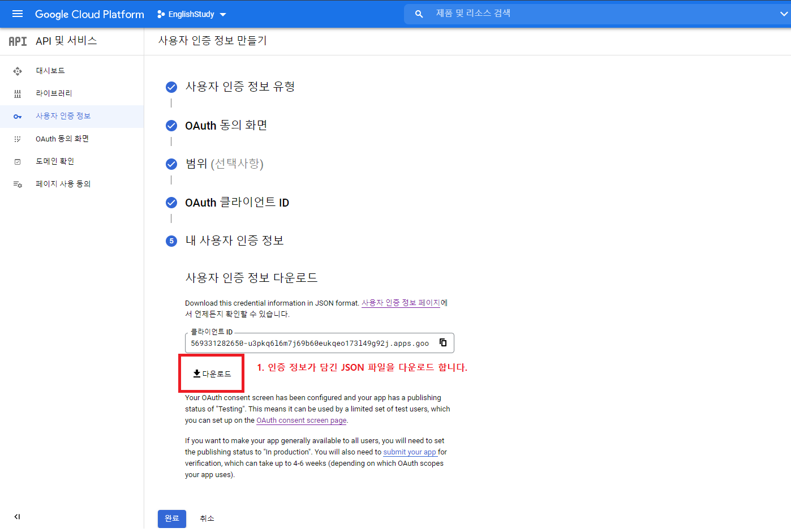The width and height of the screenshot is (791, 532).
Task: Download the credentials JSON with 다운로드
Action: [212, 374]
